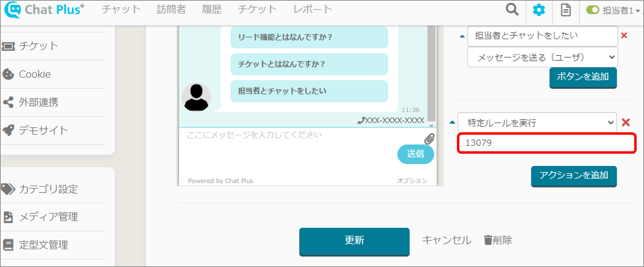Open the レポート menu
Screen dimensions: 644x267
313,10
